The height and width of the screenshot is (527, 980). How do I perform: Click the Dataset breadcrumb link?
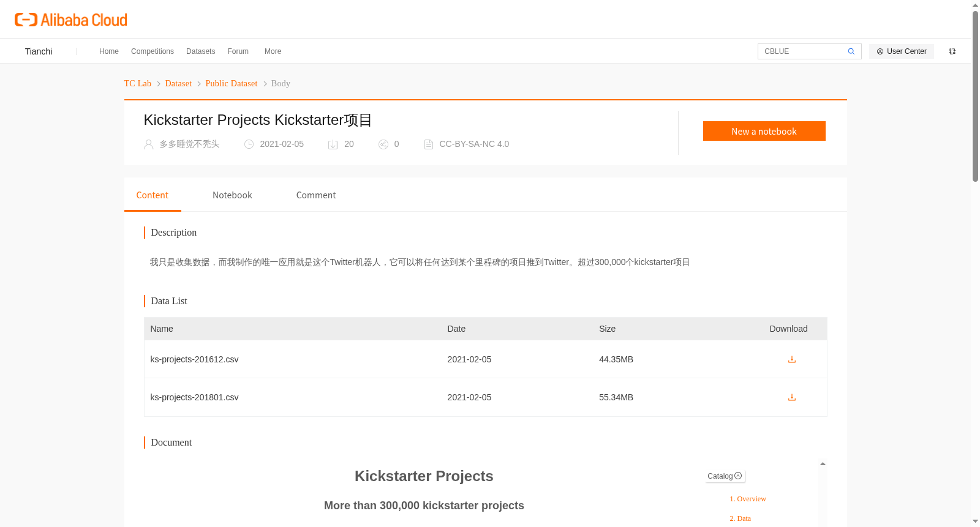pos(178,84)
